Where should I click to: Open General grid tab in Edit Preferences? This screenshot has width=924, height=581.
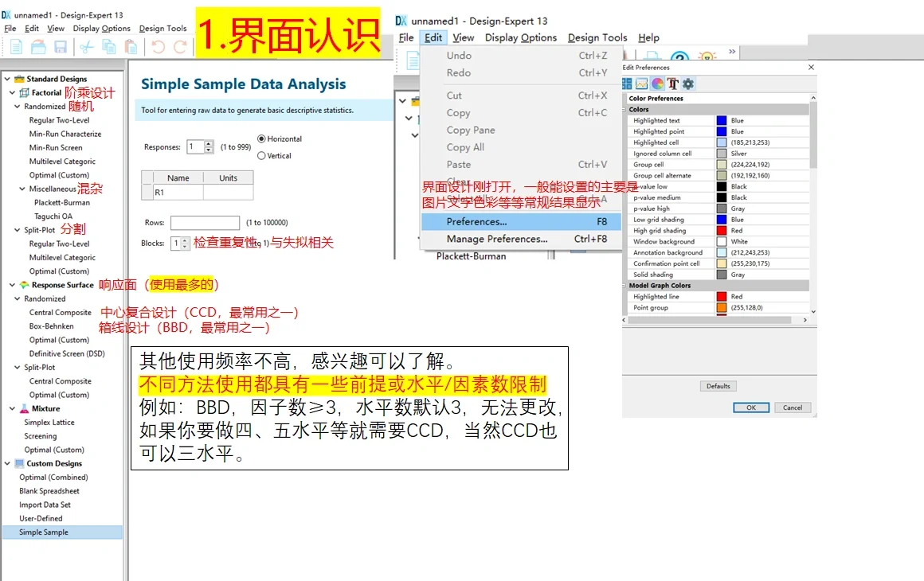point(626,84)
